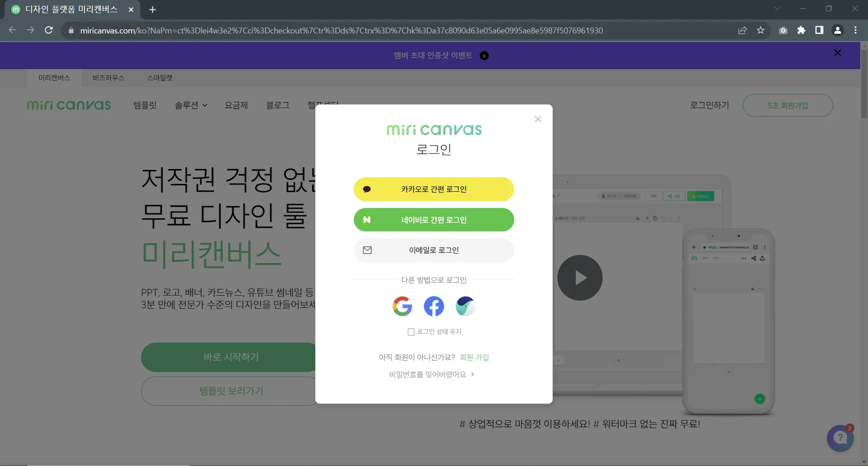868x466 pixels.
Task: Go forward in browser history
Action: click(x=30, y=30)
